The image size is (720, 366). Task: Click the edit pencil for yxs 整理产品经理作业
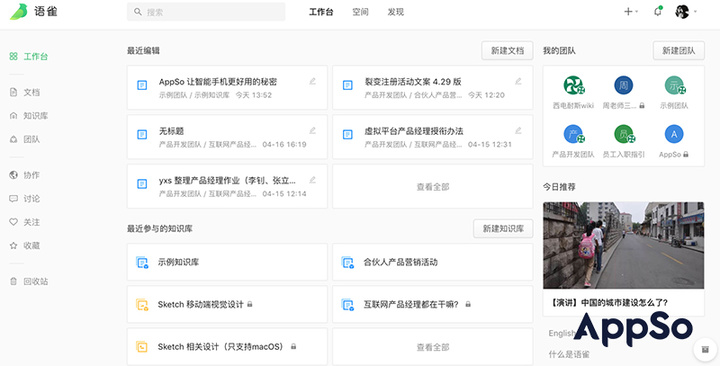(313, 180)
